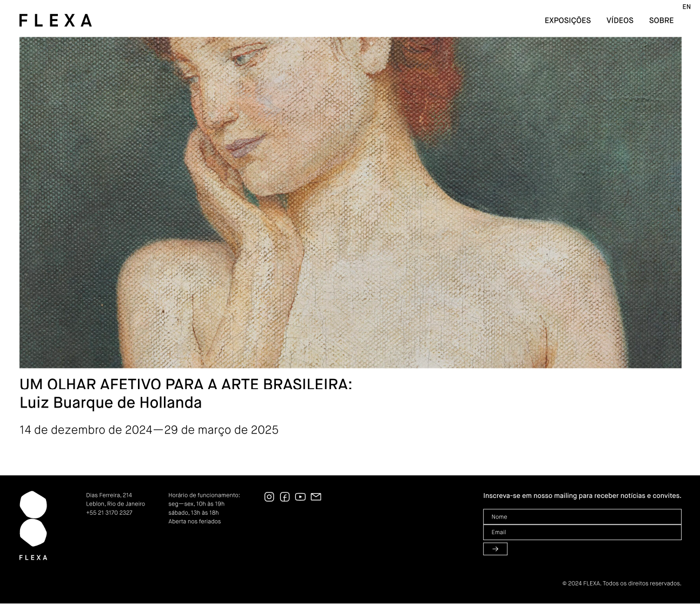Submit mailing form with arrow button
Viewport: 700px width, 604px height.
(495, 549)
